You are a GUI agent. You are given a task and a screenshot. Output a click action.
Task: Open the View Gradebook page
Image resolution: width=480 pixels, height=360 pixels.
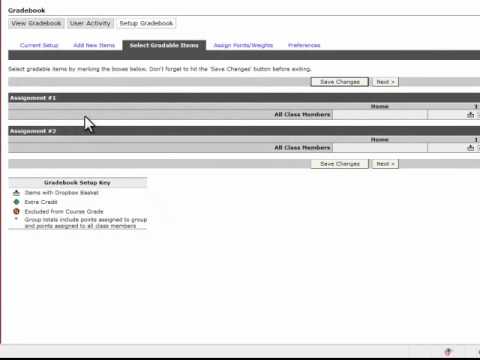36,23
